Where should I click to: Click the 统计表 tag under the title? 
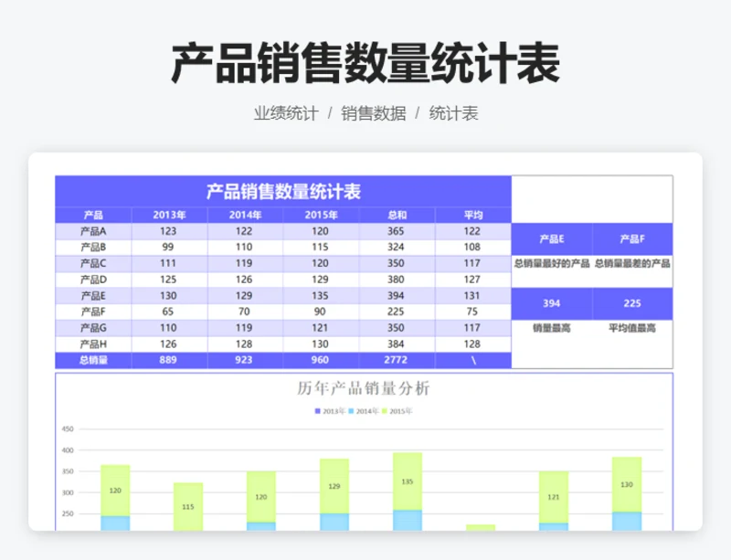[453, 113]
